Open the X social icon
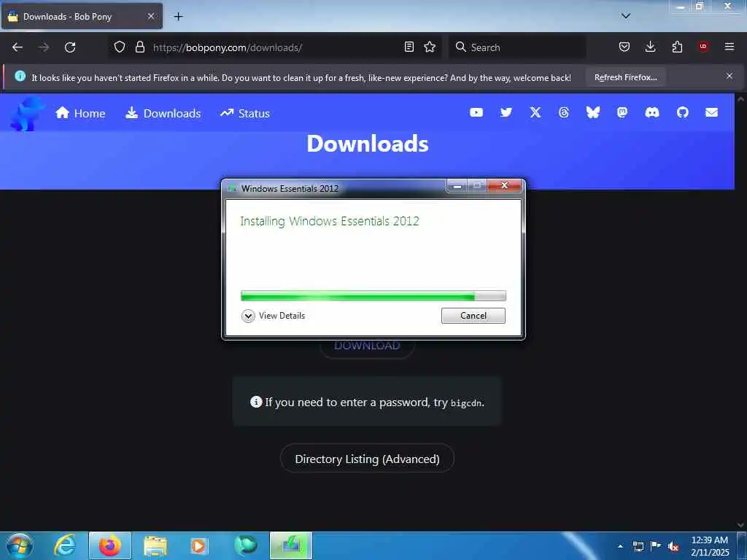The image size is (747, 560). point(535,112)
